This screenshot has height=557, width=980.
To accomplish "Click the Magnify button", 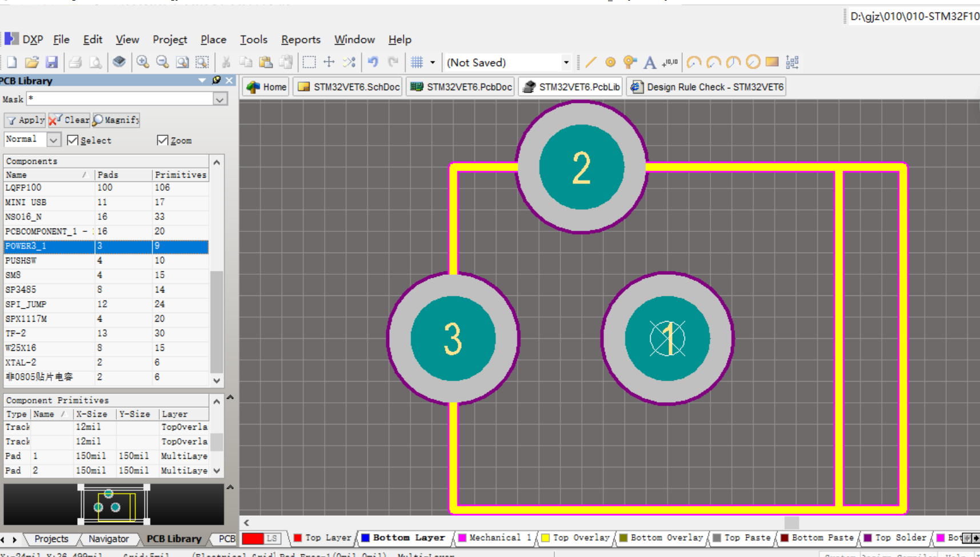I will (116, 120).
